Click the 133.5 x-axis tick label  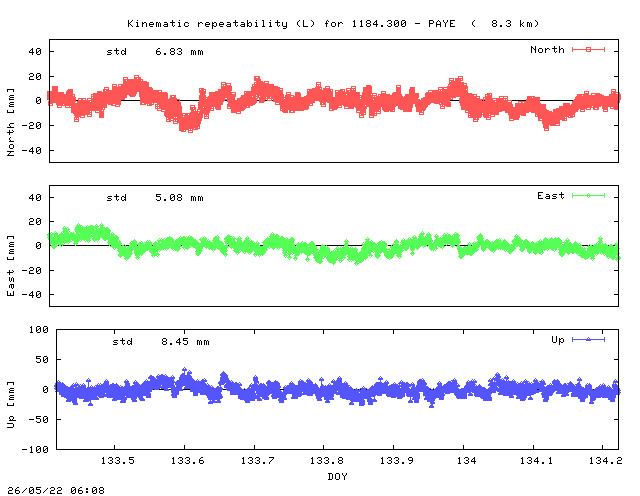118,460
